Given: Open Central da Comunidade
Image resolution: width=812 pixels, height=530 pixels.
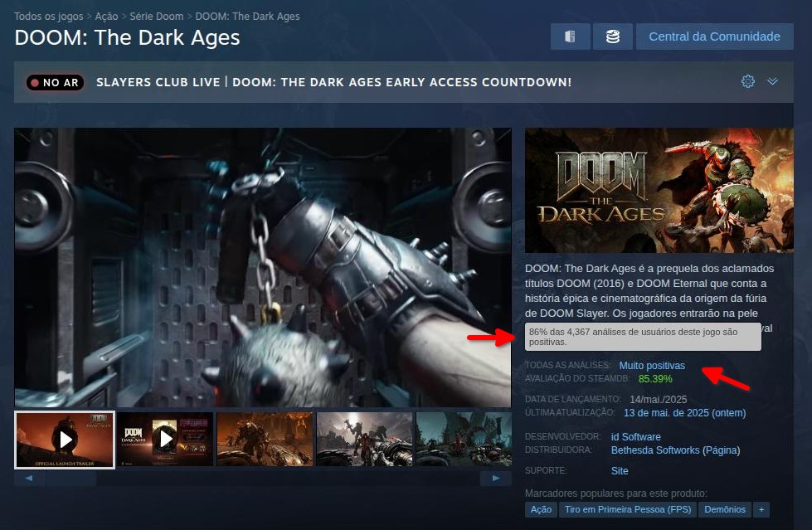Looking at the screenshot, I should pyautogui.click(x=715, y=36).
